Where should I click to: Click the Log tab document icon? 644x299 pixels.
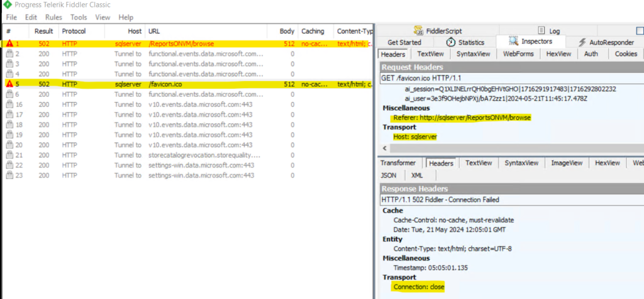(x=541, y=30)
